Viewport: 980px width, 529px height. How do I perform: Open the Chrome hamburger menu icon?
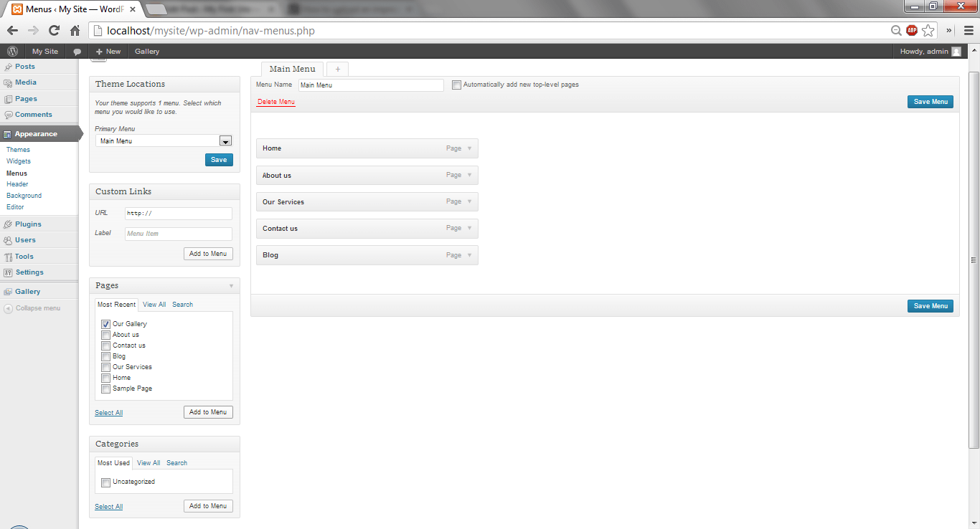[x=969, y=31]
